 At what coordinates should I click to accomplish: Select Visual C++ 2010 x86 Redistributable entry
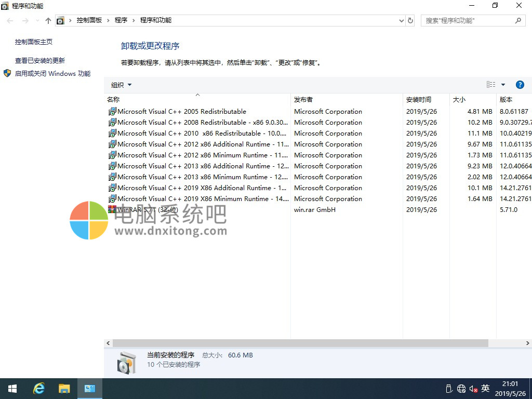point(202,134)
